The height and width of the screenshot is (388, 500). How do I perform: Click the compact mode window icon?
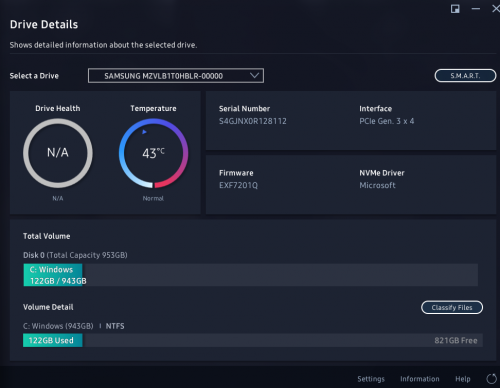coord(455,9)
